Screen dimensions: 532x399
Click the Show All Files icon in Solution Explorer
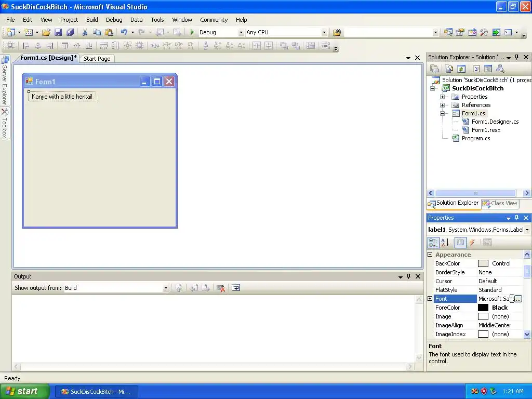tap(449, 69)
